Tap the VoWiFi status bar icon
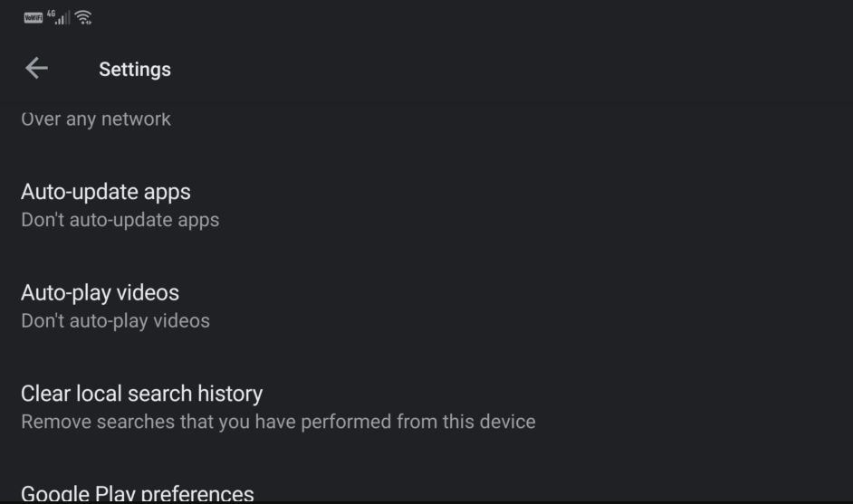The width and height of the screenshot is (853, 504). [x=33, y=17]
